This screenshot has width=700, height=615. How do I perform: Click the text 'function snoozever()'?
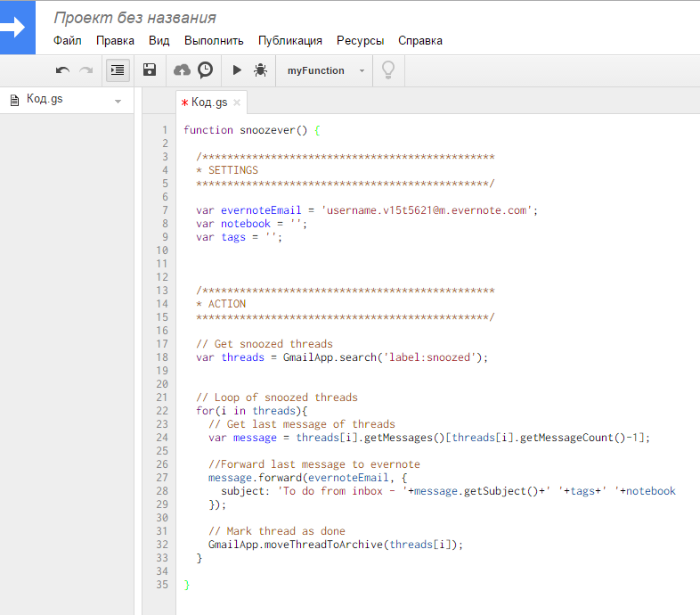pos(246,130)
